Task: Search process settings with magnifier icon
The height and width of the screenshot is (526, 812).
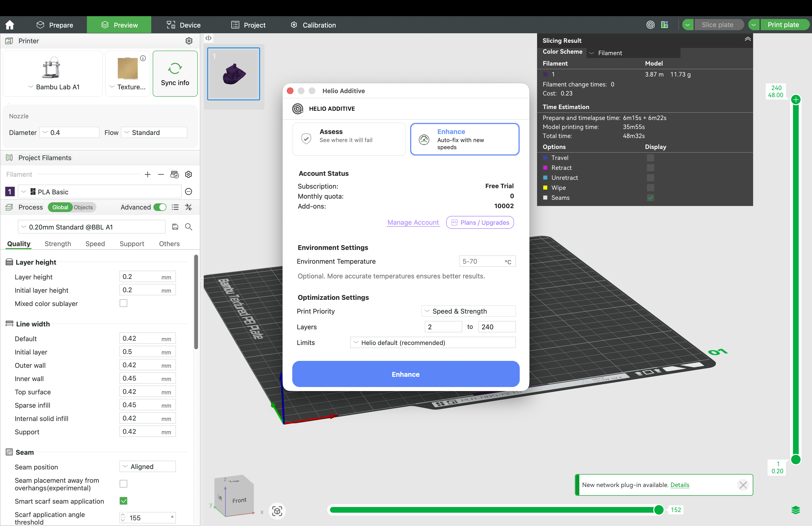Action: [188, 227]
